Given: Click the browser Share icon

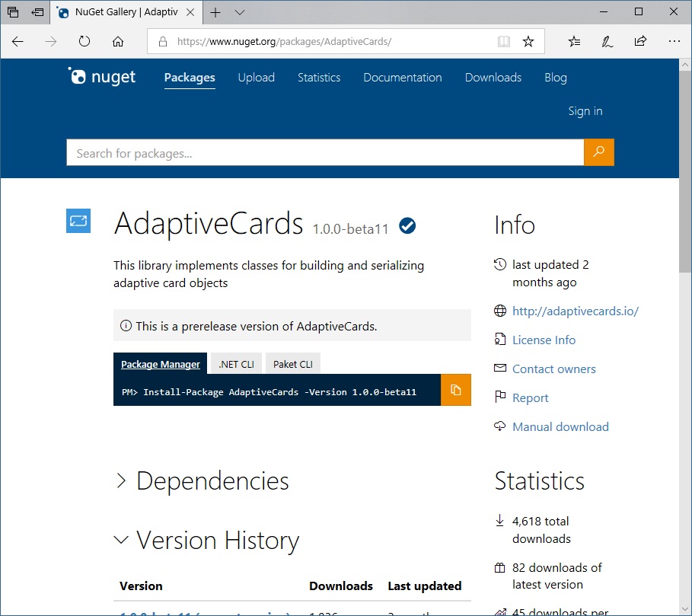Looking at the screenshot, I should [x=640, y=42].
